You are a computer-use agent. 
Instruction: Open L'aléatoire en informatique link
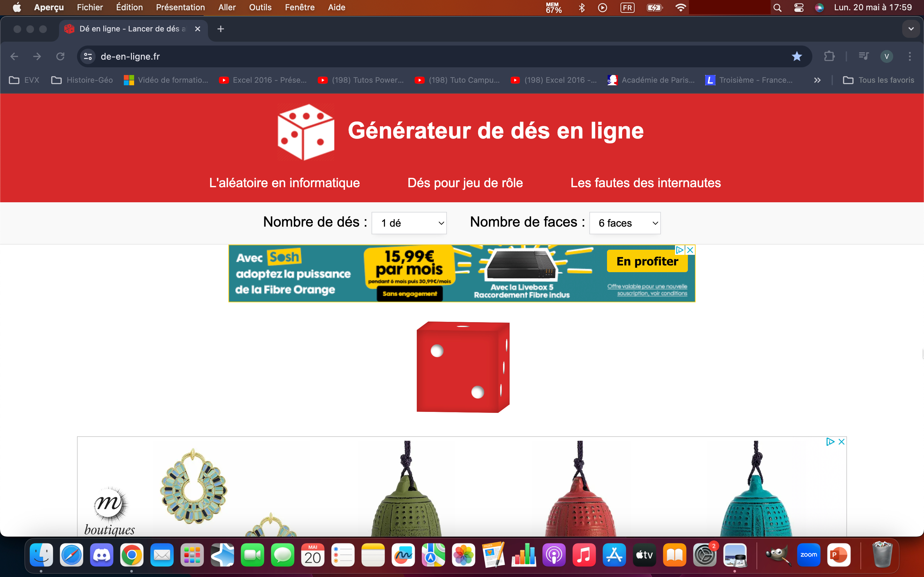[x=284, y=183]
